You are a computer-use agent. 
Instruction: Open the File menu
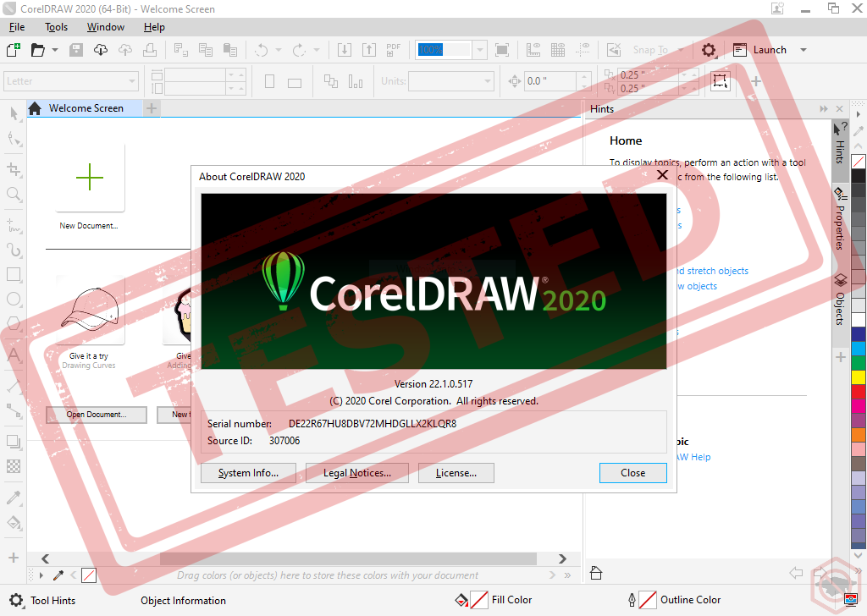pyautogui.click(x=17, y=27)
